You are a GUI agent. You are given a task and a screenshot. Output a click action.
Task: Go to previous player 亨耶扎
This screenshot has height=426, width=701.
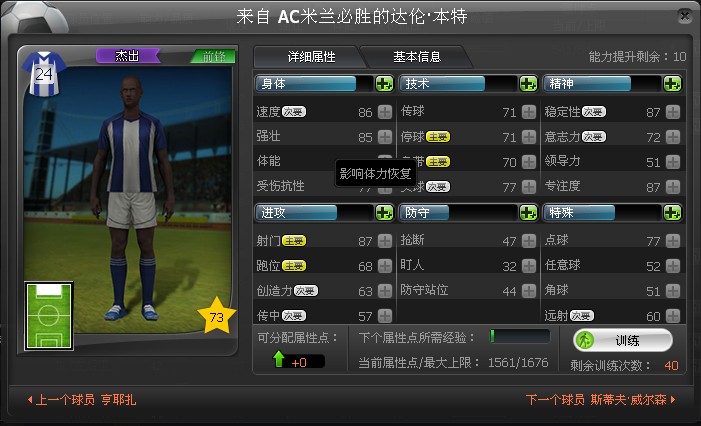(82, 400)
